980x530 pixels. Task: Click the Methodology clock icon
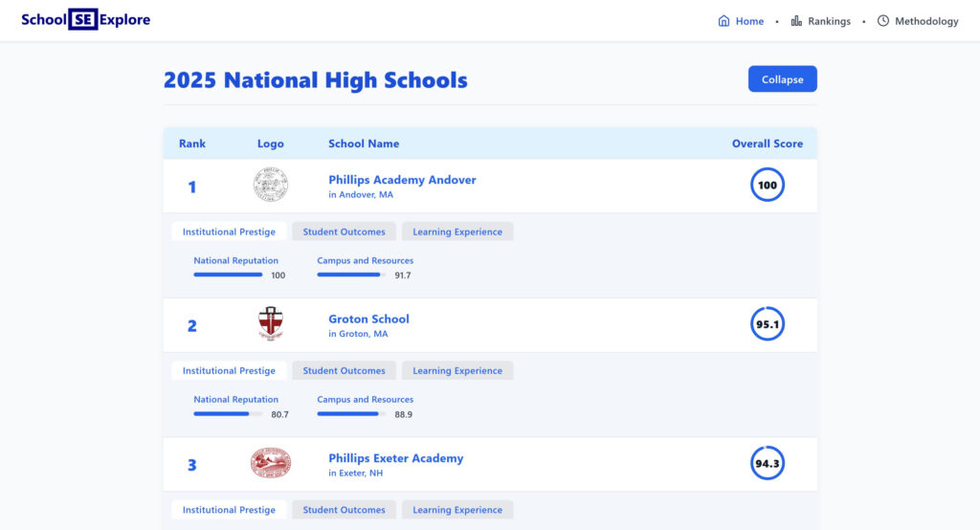coord(882,21)
